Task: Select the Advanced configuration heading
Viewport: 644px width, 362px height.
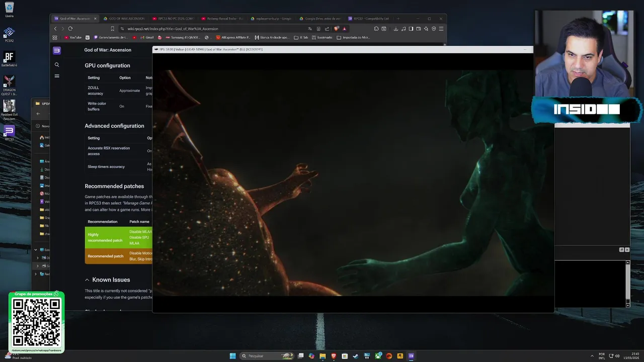Action: (114, 126)
